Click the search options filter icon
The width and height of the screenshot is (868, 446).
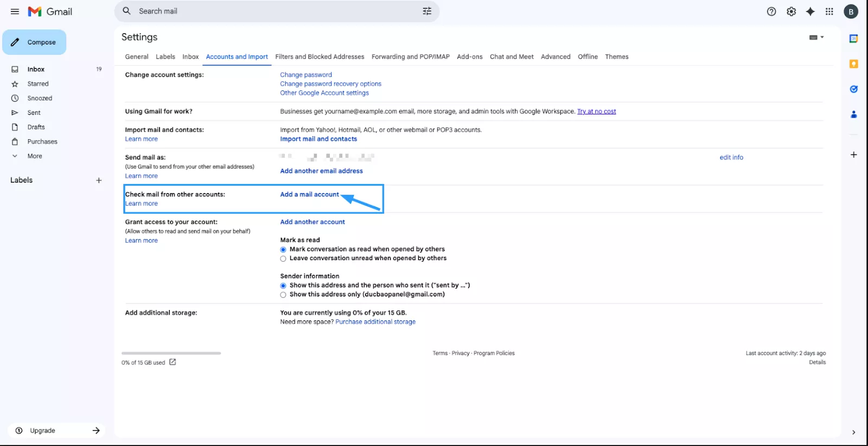click(x=427, y=11)
